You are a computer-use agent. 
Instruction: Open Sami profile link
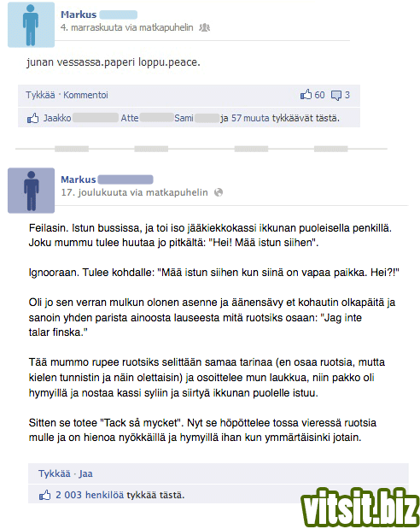[x=184, y=118]
